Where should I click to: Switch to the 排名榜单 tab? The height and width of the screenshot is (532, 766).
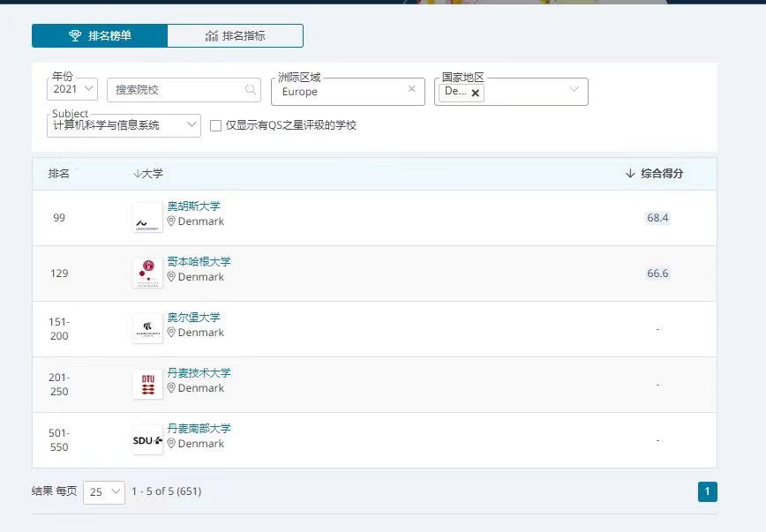tap(100, 36)
